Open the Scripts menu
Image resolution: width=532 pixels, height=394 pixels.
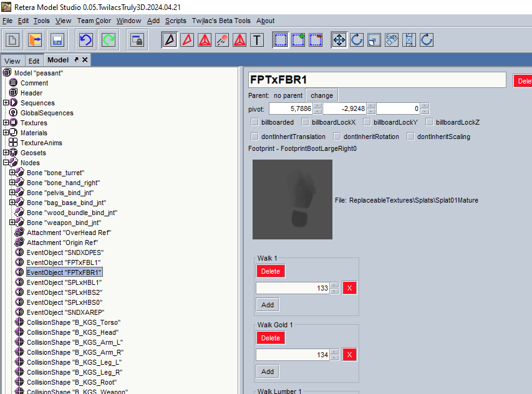pyautogui.click(x=176, y=21)
